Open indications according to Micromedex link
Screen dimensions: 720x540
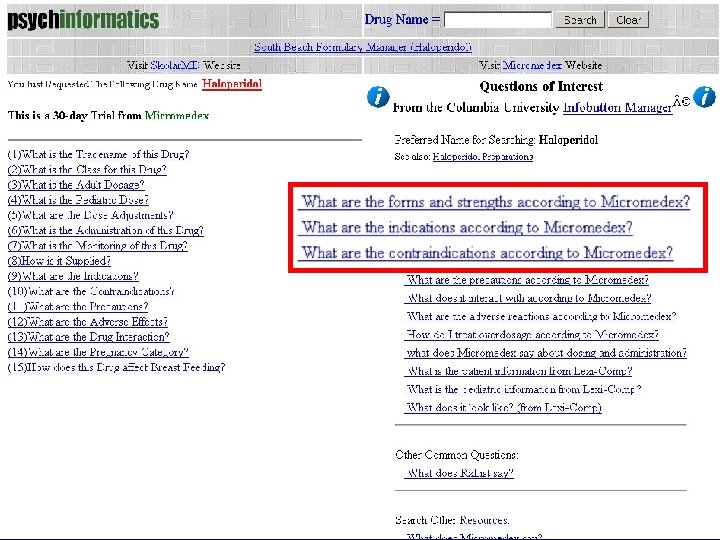tap(465, 227)
